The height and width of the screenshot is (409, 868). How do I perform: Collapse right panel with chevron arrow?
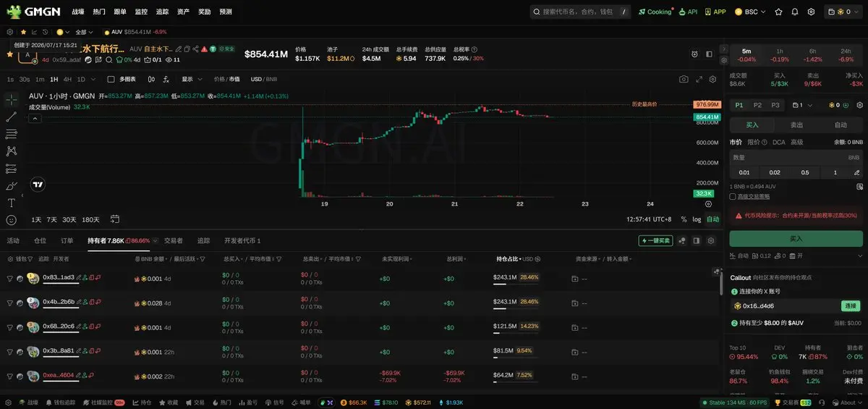pyautogui.click(x=726, y=49)
